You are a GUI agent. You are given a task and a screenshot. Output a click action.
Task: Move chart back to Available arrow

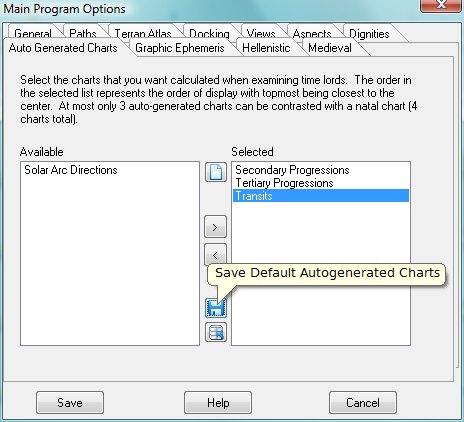click(215, 255)
